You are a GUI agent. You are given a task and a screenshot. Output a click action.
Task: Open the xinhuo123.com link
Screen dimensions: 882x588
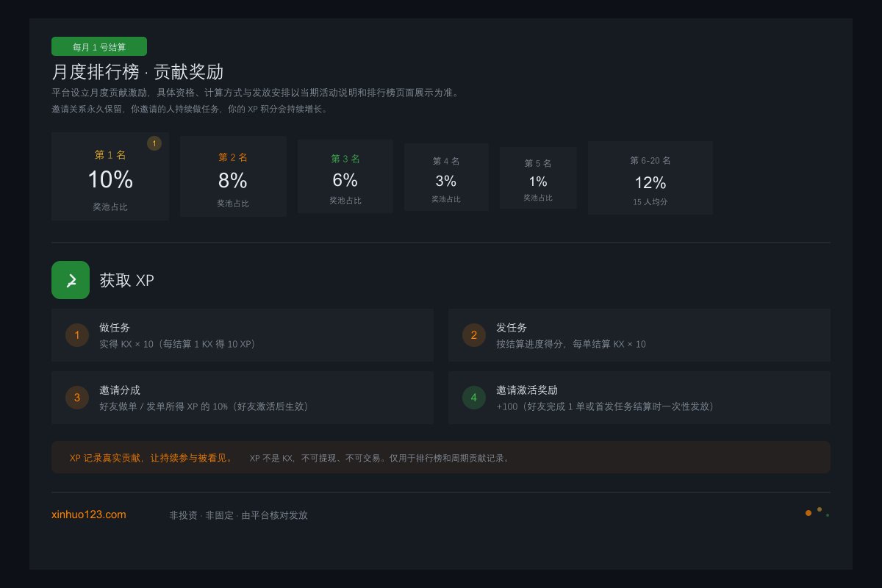pyautogui.click(x=89, y=514)
